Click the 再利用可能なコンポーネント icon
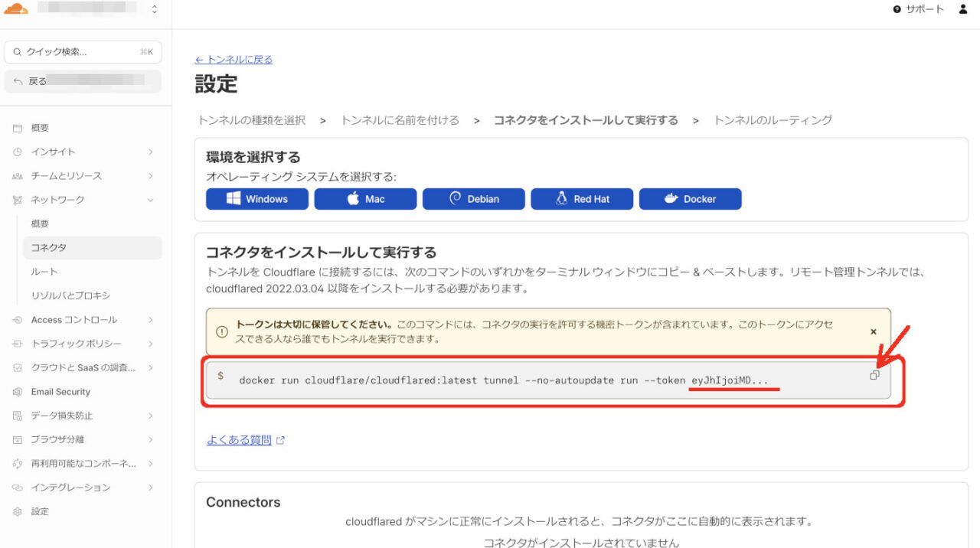The height and width of the screenshot is (548, 980). point(18,464)
